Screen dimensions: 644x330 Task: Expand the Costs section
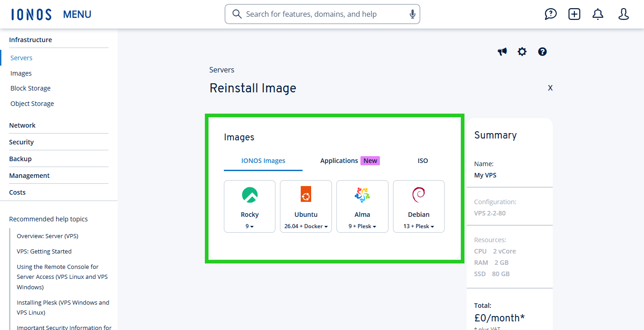point(59,192)
